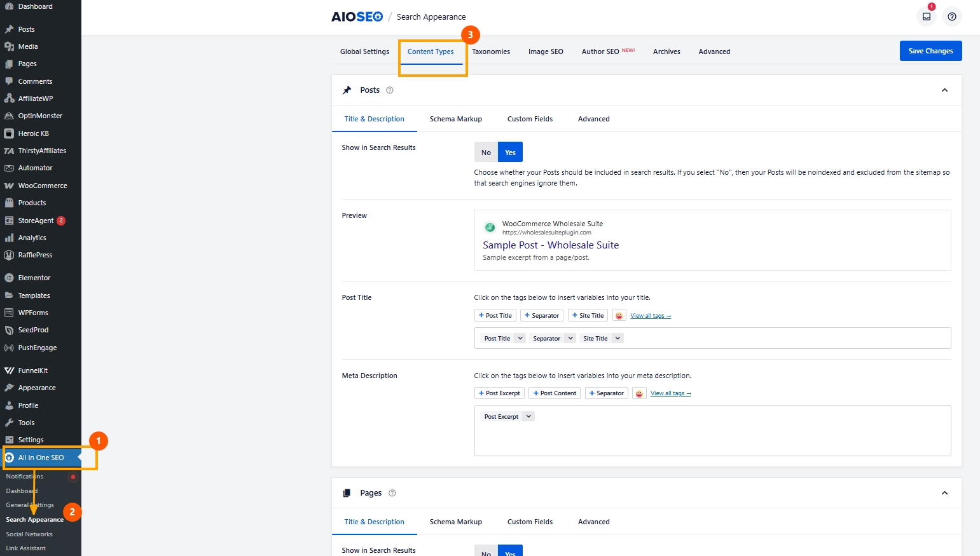Add the Post Content tag to description
The image size is (980, 556).
point(555,393)
